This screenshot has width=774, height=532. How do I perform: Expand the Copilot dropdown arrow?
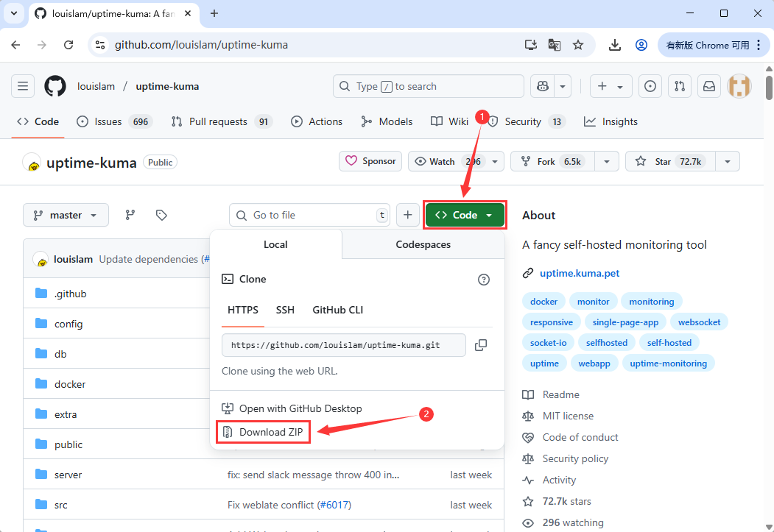[x=563, y=86]
